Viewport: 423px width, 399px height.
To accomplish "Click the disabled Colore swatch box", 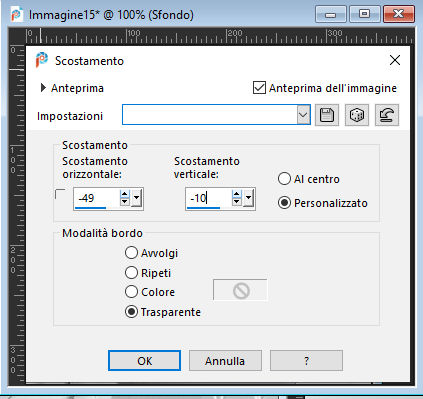I will click(240, 290).
